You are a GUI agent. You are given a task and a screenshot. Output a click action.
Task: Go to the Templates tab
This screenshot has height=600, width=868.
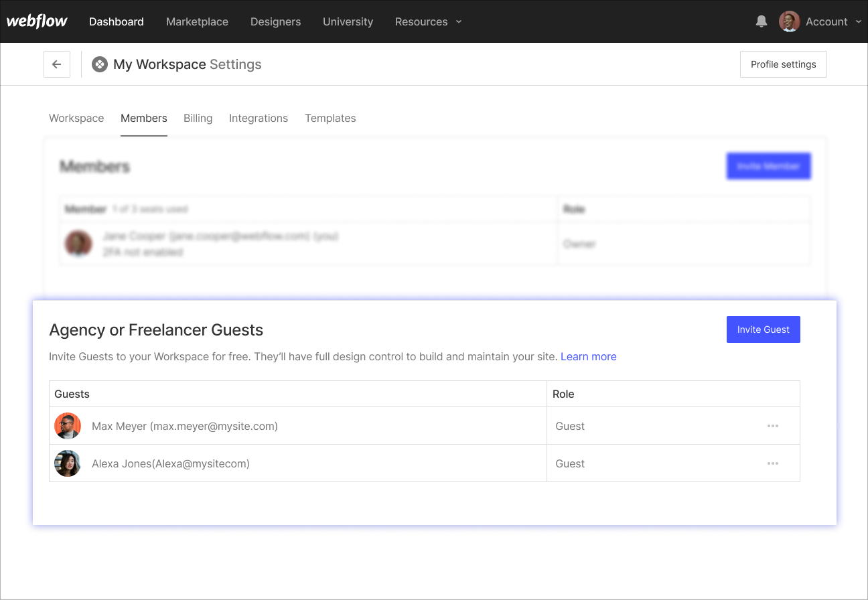tap(330, 118)
